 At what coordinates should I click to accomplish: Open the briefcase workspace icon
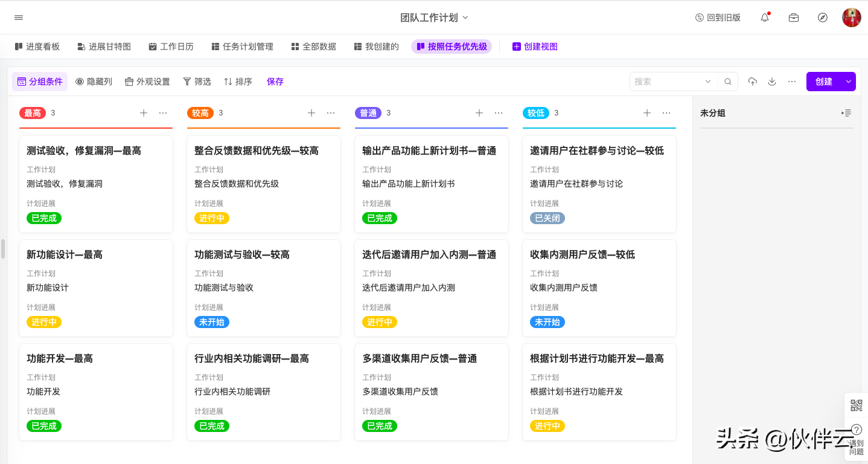pos(794,18)
